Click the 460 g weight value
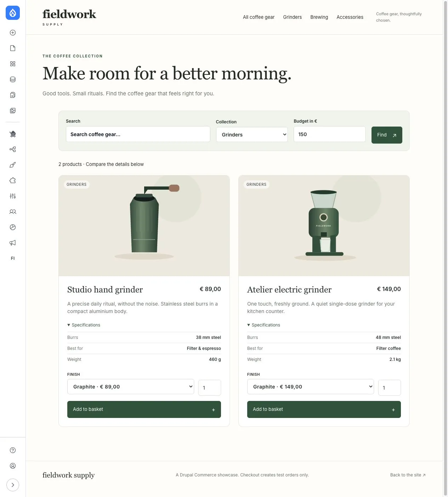The width and height of the screenshot is (448, 497). tap(215, 359)
